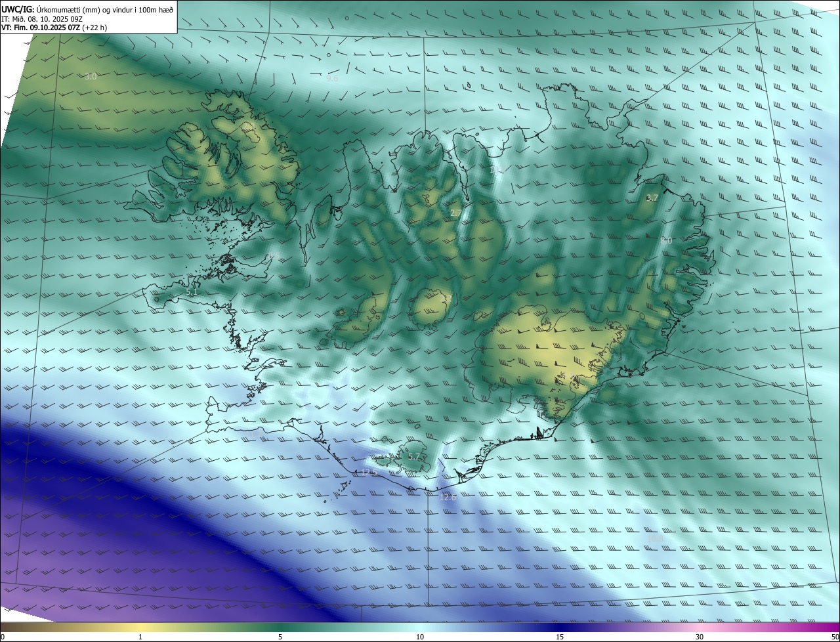
Task: Click the 12.6 value label on the map
Action: tap(448, 498)
